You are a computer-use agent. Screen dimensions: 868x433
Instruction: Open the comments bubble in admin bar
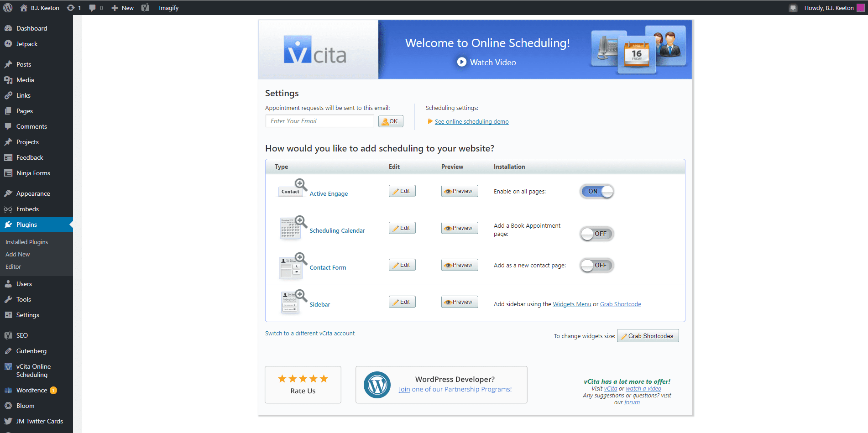coord(96,8)
